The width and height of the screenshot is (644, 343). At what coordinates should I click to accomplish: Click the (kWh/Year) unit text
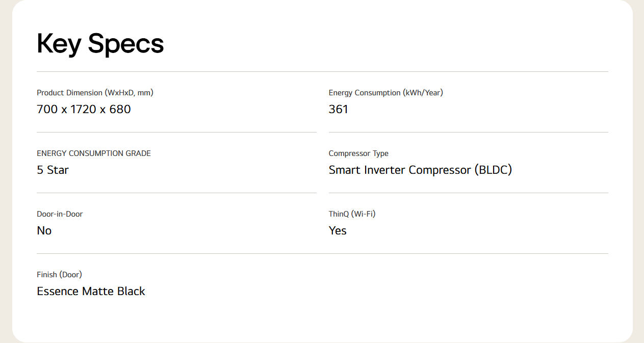423,93
